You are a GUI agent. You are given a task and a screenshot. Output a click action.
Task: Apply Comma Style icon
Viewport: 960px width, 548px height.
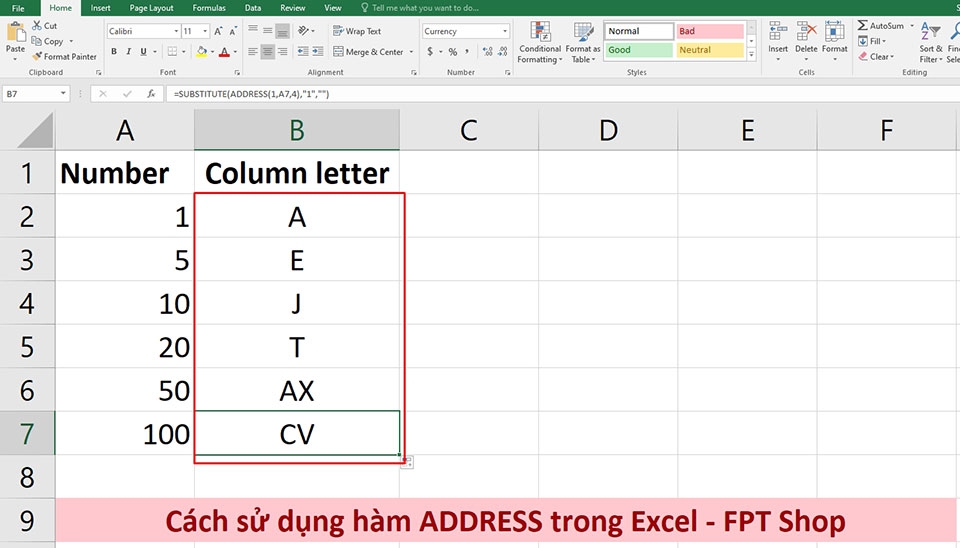click(467, 52)
